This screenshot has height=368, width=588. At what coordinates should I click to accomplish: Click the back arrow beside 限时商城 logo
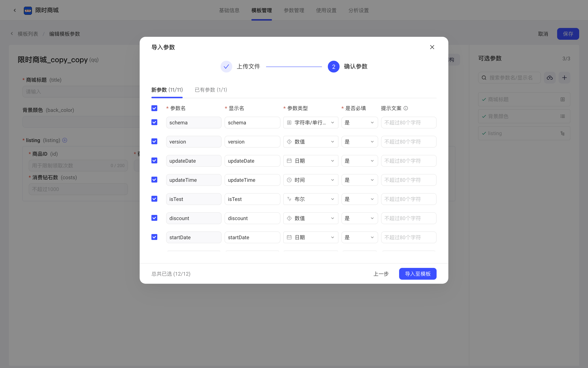point(15,10)
